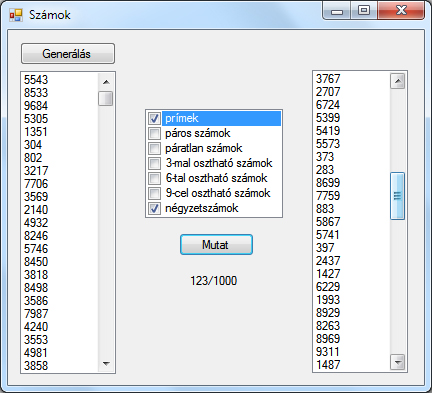The height and width of the screenshot is (393, 432).
Task: Select 5419 in the right list
Action: (x=352, y=131)
